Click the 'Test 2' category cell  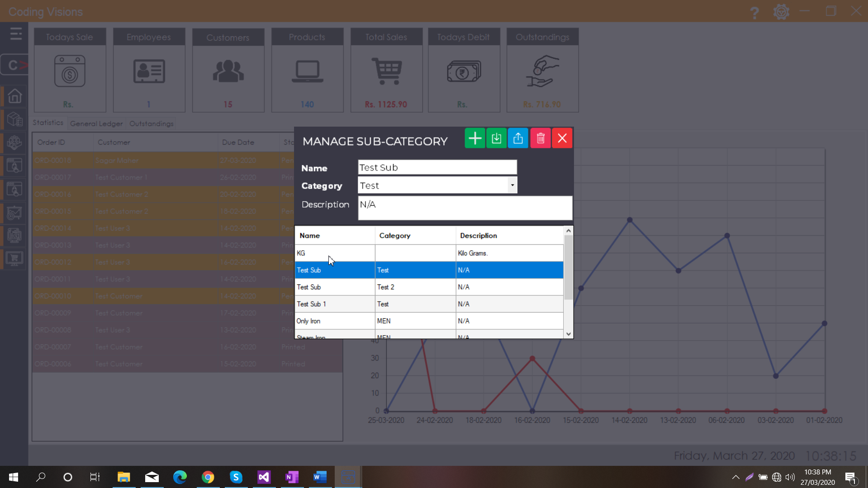point(415,287)
